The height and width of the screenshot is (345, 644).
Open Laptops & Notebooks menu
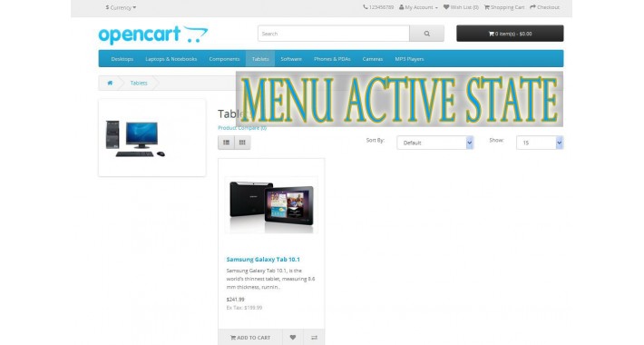[x=171, y=59]
